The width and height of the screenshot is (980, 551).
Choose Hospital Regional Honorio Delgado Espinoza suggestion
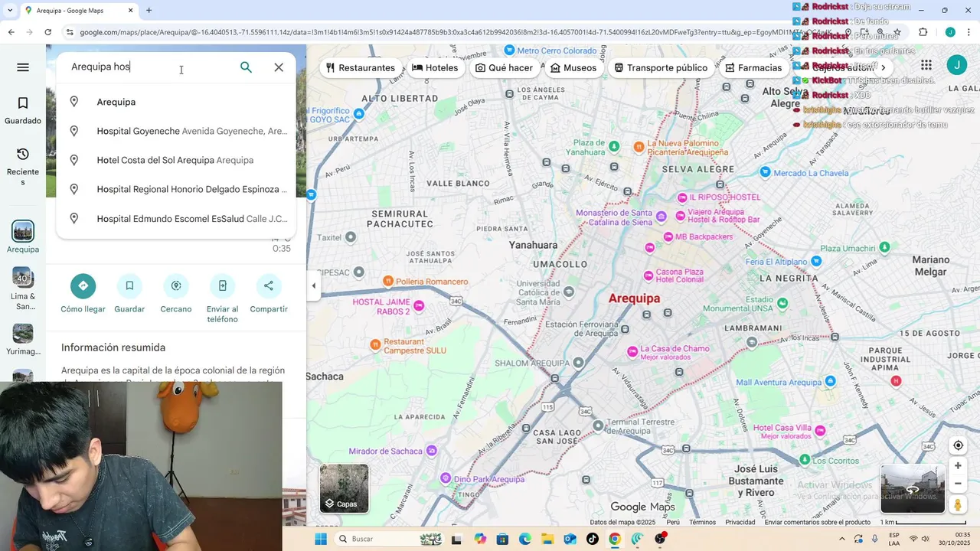tap(176, 189)
